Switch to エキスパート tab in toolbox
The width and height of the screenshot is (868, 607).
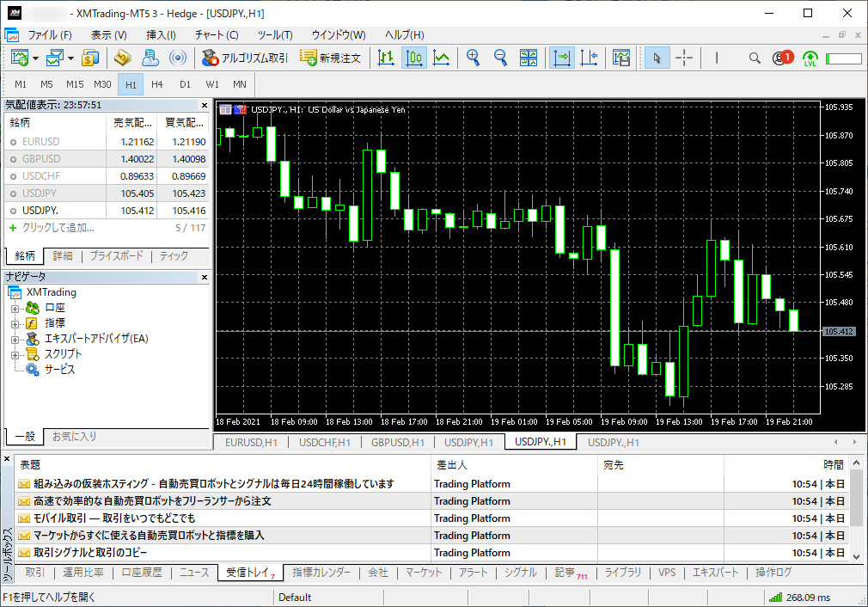pos(715,572)
